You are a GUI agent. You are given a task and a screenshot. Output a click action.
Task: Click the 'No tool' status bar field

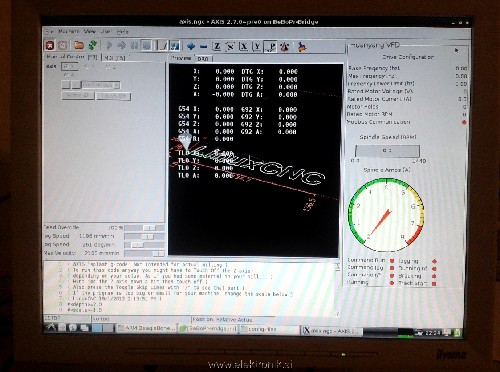point(141,319)
